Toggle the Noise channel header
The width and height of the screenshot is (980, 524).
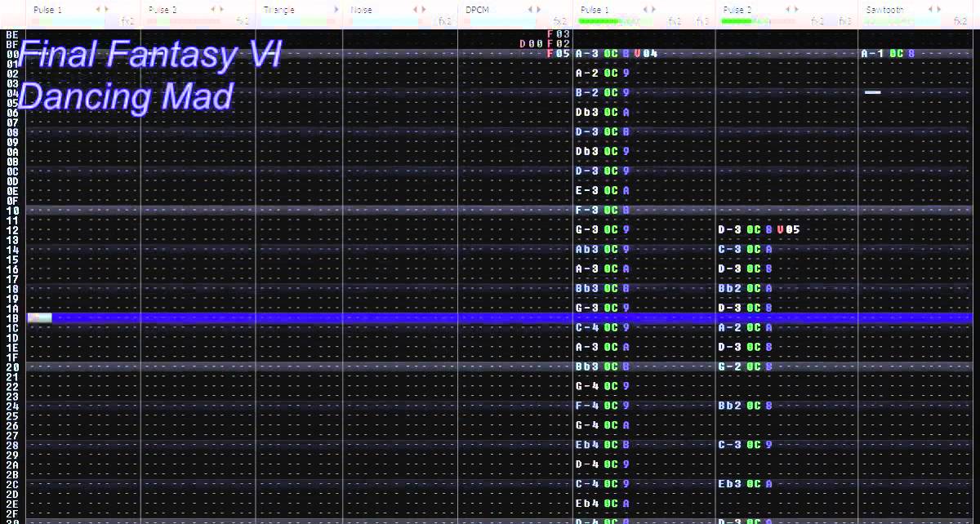[361, 10]
